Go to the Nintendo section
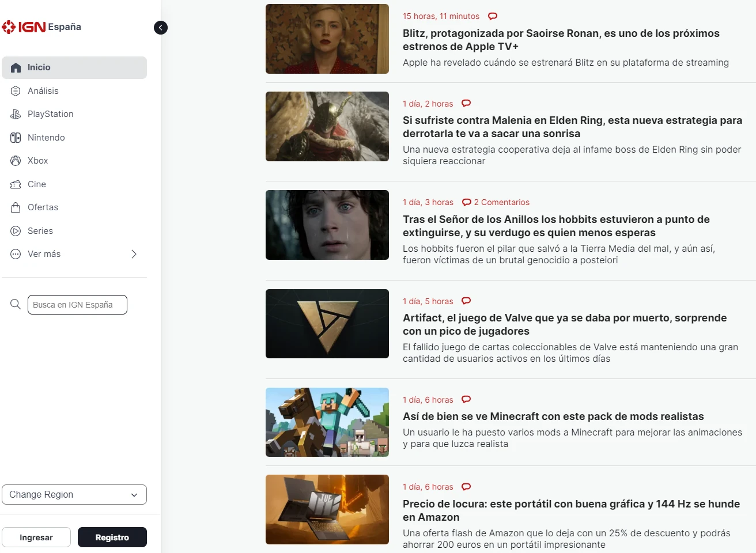 click(x=46, y=138)
